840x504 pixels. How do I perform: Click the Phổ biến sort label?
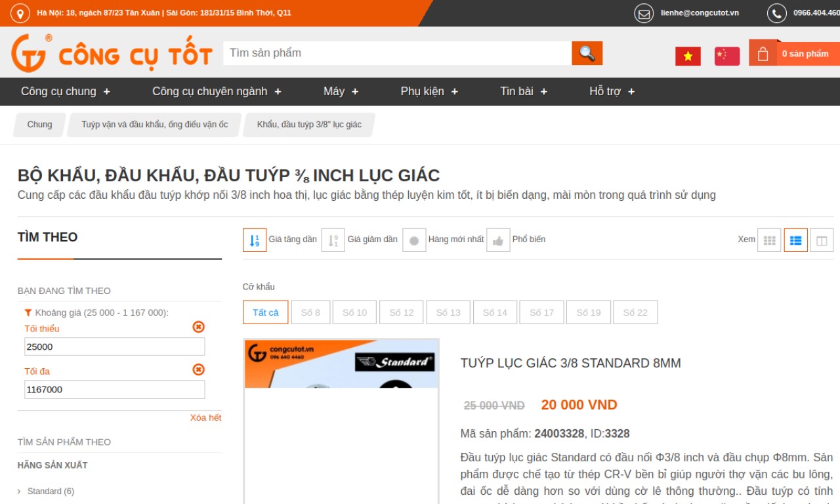point(529,240)
